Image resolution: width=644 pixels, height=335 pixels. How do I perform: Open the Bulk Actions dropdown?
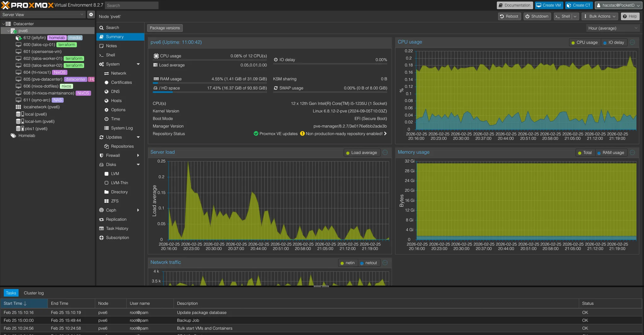(x=600, y=16)
